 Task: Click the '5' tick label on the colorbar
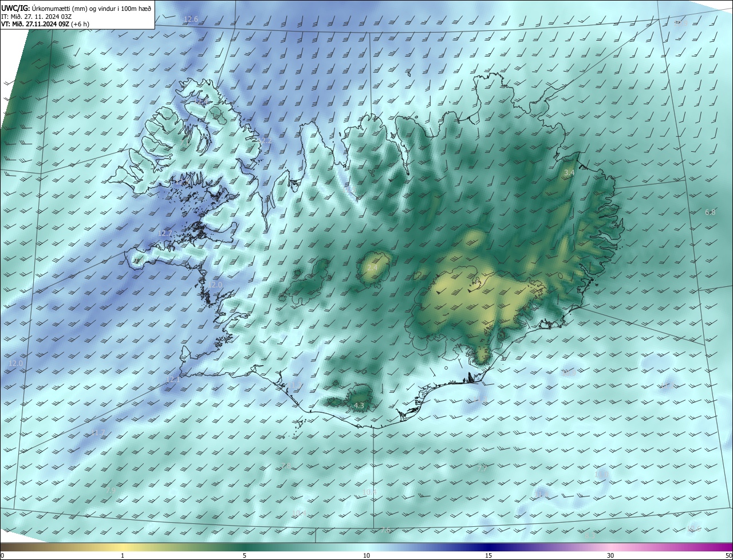point(245,555)
